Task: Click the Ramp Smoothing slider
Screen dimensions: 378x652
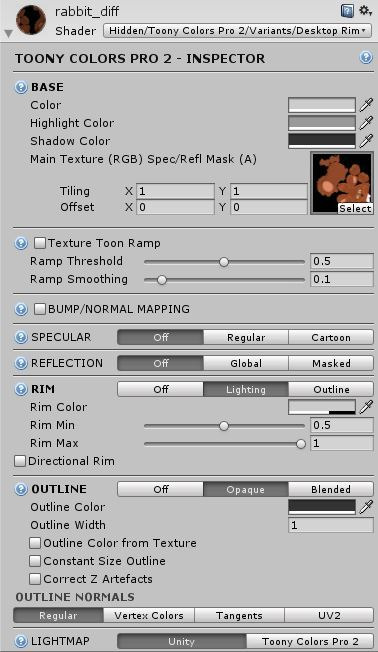Action: [224, 280]
